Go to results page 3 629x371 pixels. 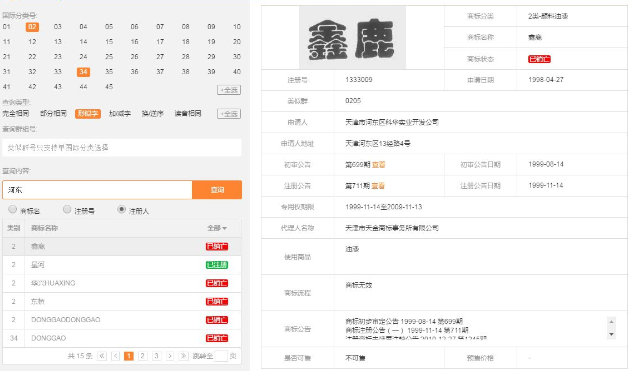(x=156, y=356)
